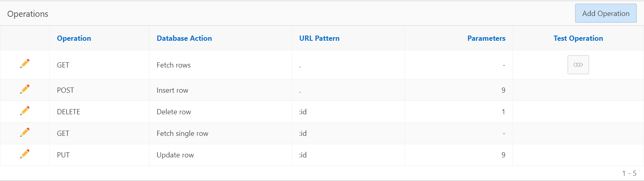Viewport: 644px width, 181px height.
Task: Click the Parameters column header
Action: pyautogui.click(x=486, y=38)
